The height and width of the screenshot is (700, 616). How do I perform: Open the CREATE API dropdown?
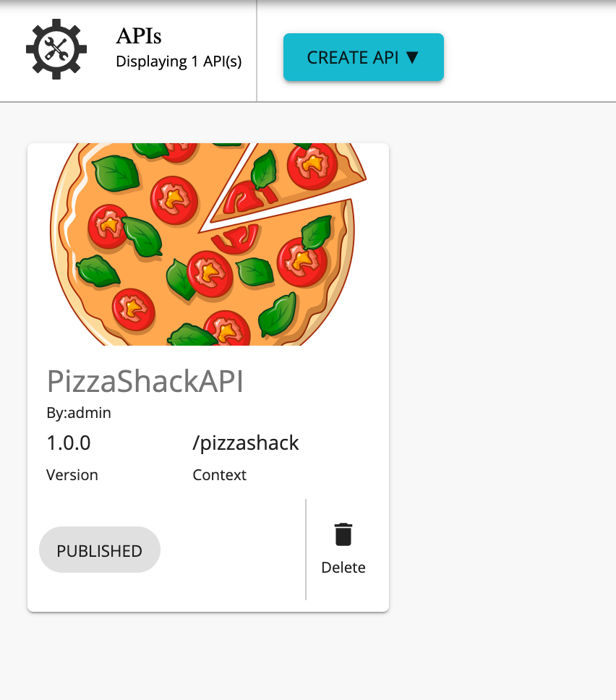(x=364, y=57)
